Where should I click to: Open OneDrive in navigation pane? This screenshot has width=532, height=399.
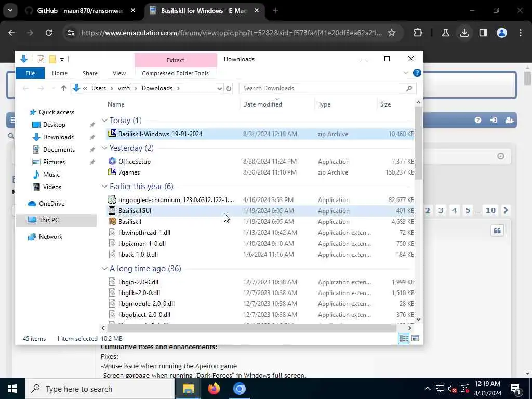[x=51, y=204]
